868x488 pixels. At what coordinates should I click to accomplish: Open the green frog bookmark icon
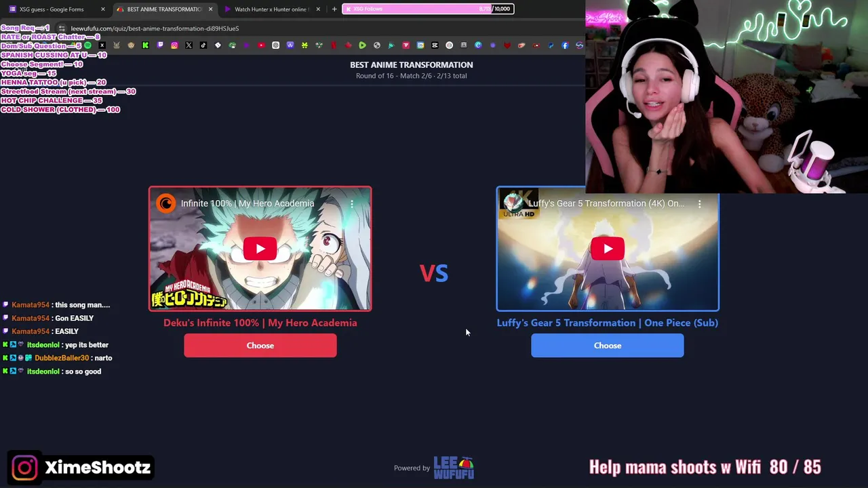coord(232,45)
